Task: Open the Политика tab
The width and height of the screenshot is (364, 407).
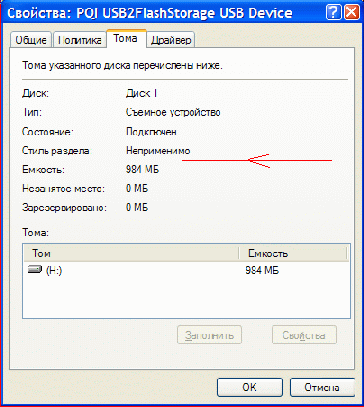Action: click(x=79, y=40)
